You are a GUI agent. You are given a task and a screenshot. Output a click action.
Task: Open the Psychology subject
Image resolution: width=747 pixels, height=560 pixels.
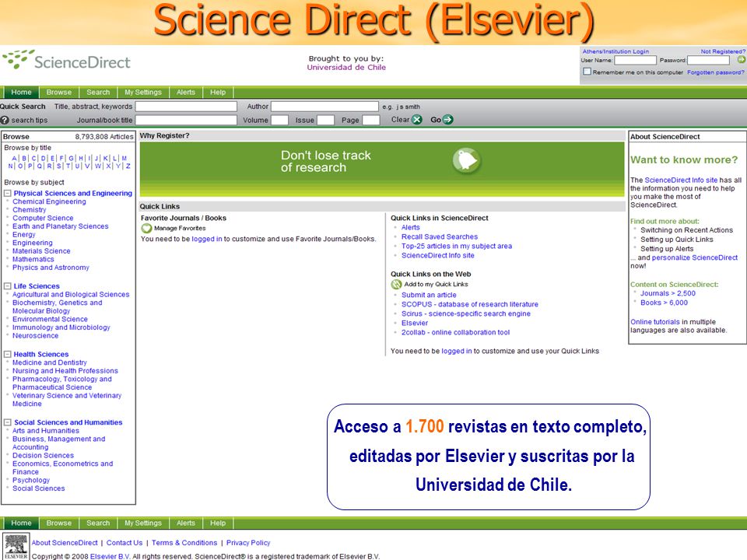[31, 481]
